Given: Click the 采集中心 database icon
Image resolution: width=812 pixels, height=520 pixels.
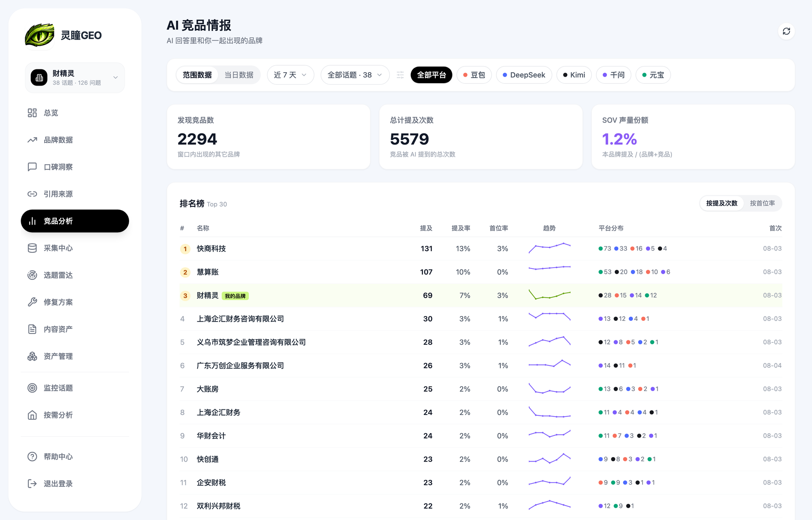Looking at the screenshot, I should click(32, 248).
